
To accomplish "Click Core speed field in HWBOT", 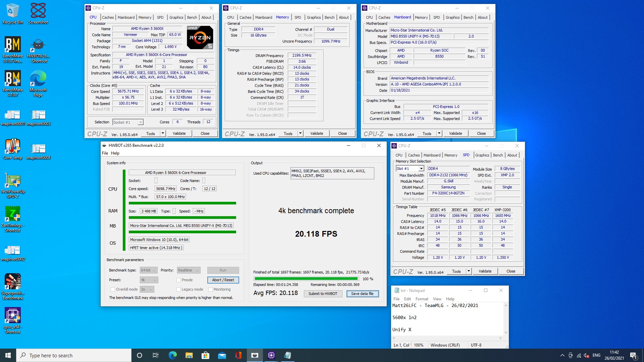I will click(x=166, y=189).
